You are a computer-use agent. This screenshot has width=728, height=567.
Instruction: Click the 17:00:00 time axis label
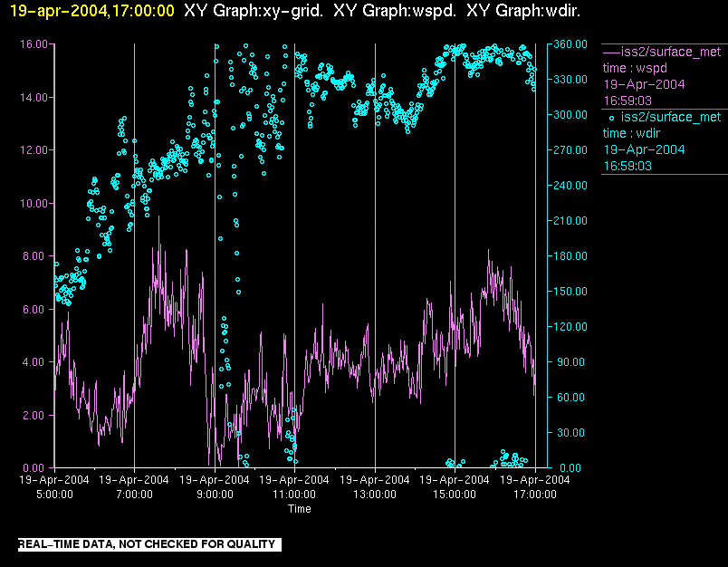click(535, 495)
